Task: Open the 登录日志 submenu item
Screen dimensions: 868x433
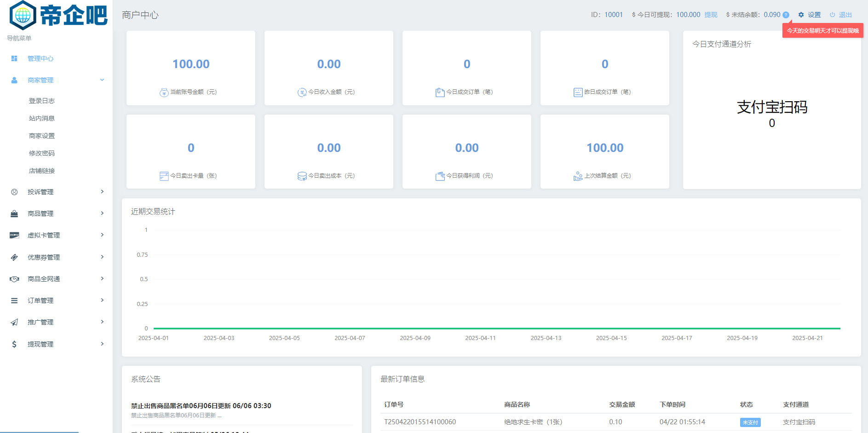Action: pyautogui.click(x=42, y=101)
